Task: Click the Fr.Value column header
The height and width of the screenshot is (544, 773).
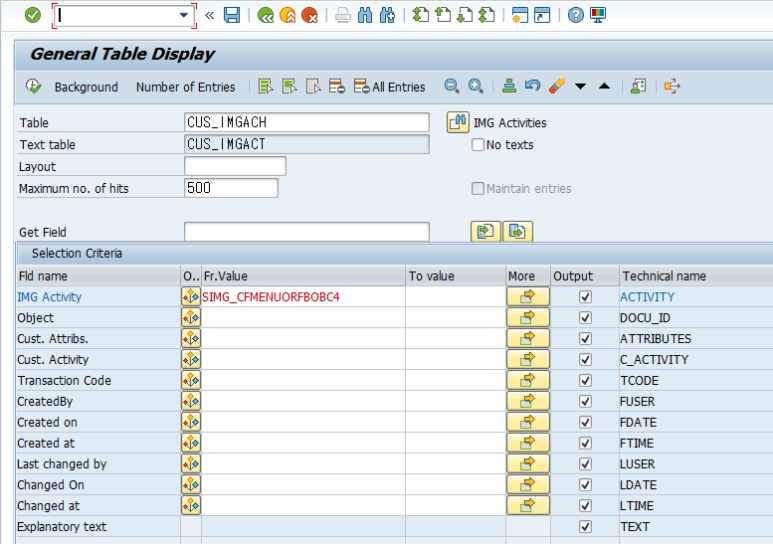Action: click(x=303, y=276)
